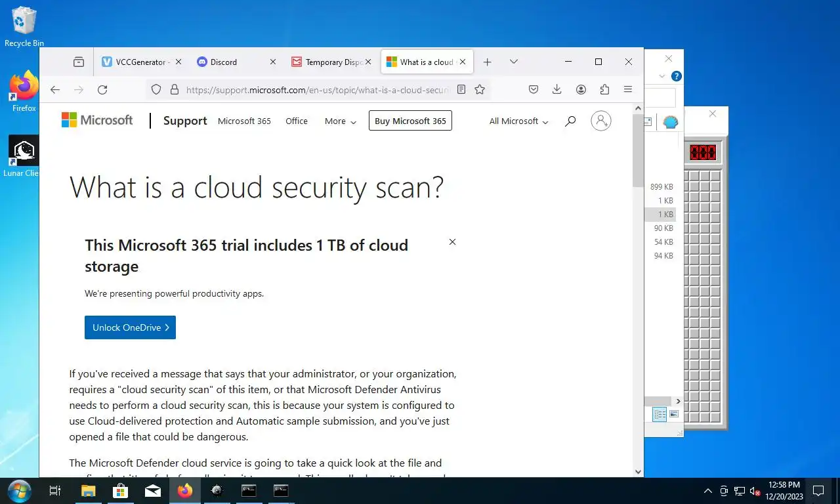
Task: Open the extensions puzzle piece icon
Action: pyautogui.click(x=604, y=90)
